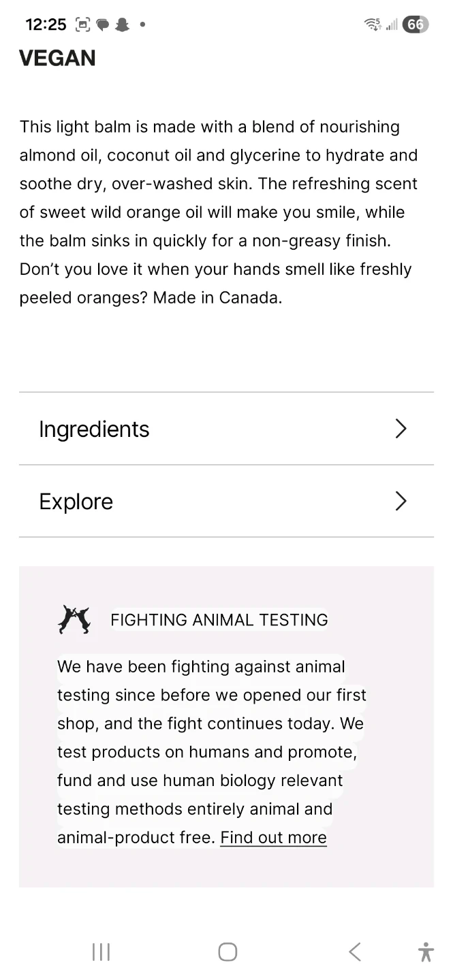The width and height of the screenshot is (453, 980).
Task: Expand Ingredients using its chevron arrow
Action: (401, 429)
